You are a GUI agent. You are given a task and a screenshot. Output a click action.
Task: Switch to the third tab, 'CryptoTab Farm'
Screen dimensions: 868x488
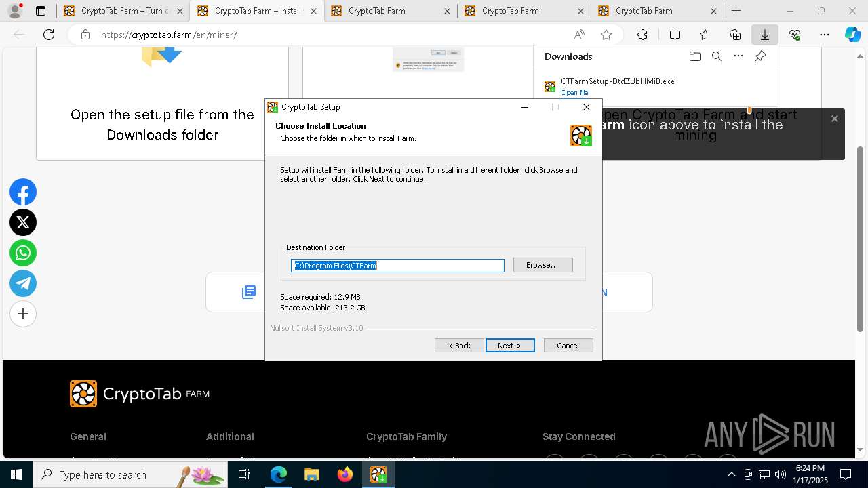[390, 11]
